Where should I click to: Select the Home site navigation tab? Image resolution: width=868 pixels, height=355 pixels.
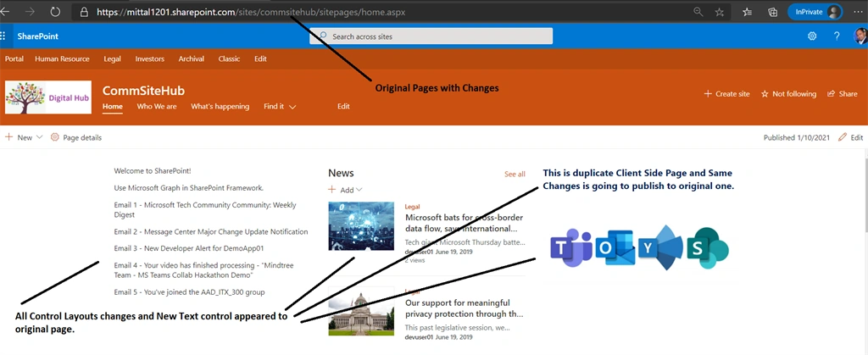(113, 107)
